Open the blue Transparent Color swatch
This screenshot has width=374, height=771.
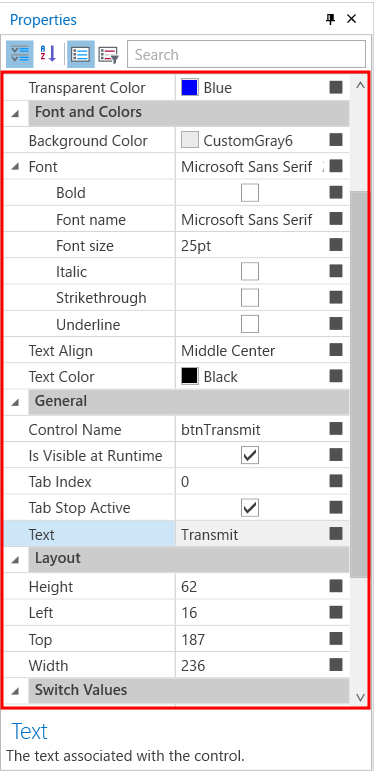pos(190,88)
